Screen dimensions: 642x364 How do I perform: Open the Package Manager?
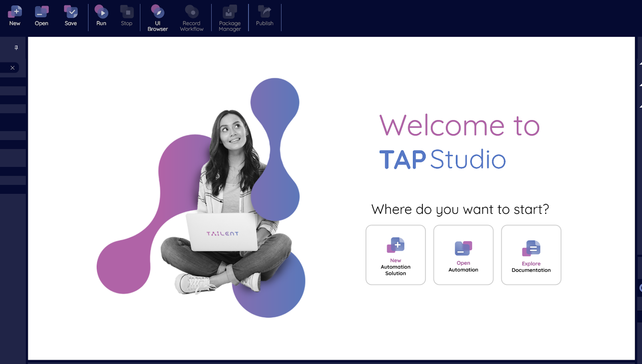tap(230, 18)
